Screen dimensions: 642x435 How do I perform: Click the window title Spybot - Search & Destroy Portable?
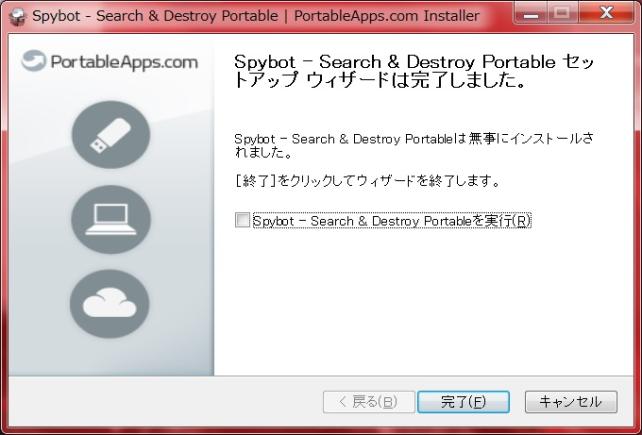coord(255,16)
